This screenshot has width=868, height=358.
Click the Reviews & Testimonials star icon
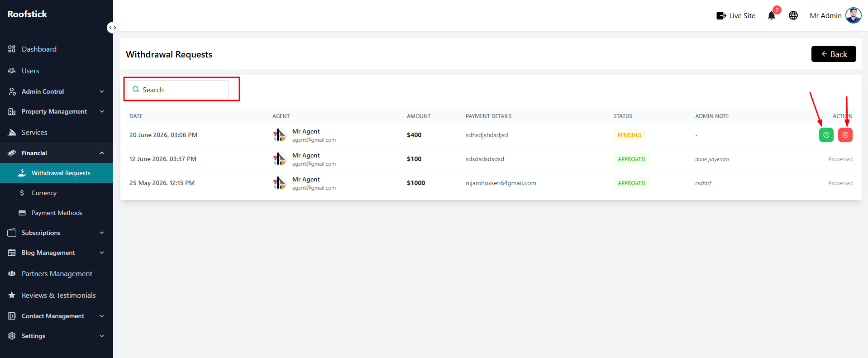pos(12,295)
